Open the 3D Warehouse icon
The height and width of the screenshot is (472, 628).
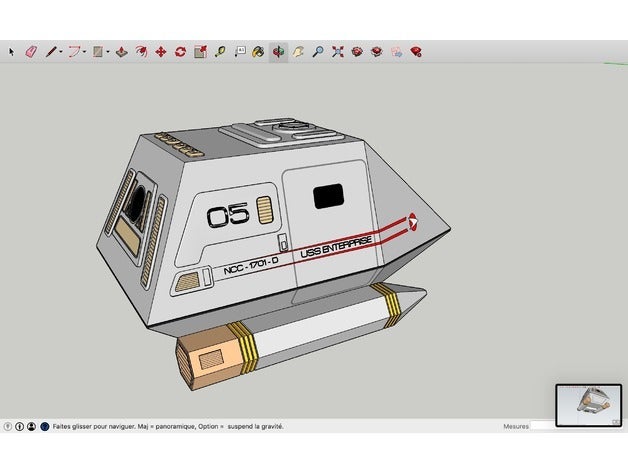pyautogui.click(x=357, y=52)
